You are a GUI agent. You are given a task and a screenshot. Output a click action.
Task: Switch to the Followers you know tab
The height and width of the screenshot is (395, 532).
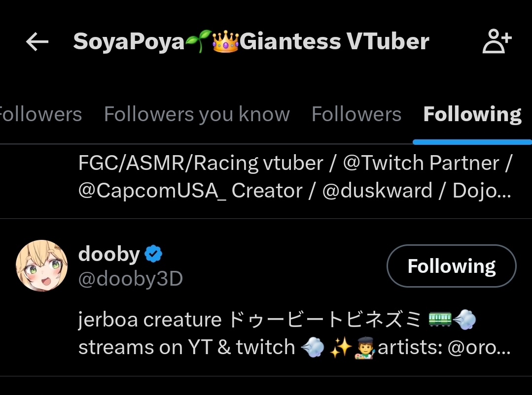coord(197,114)
